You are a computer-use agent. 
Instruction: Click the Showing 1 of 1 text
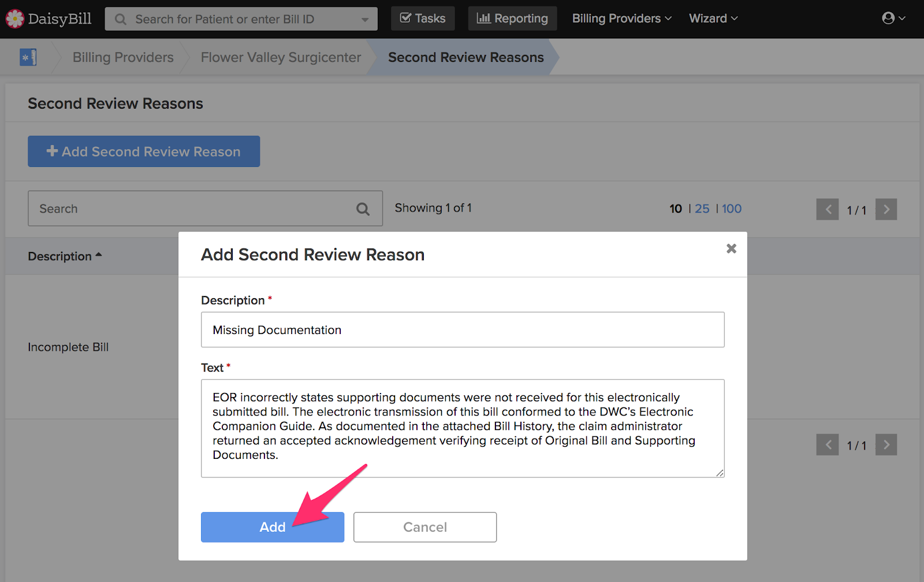pyautogui.click(x=433, y=208)
